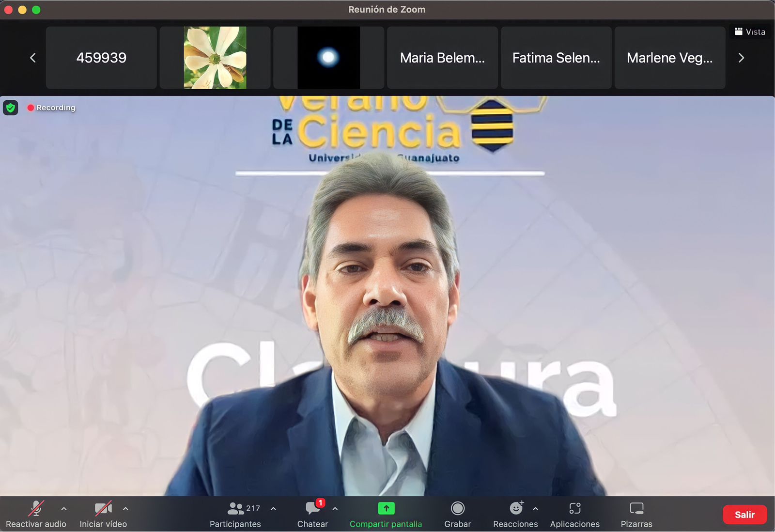Screen dimensions: 775x532
Task: Open the Vista layout menu
Action: tap(750, 32)
